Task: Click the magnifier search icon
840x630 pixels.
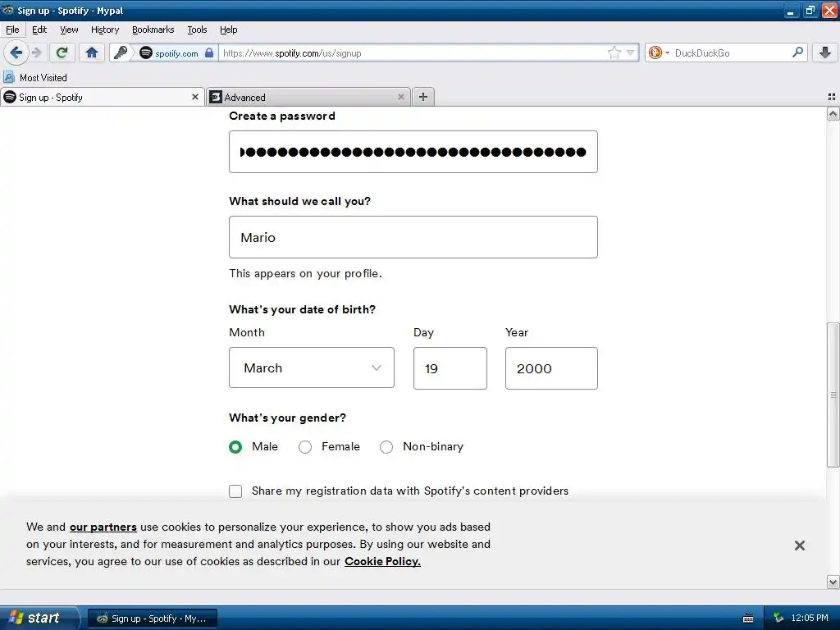Action: point(797,52)
